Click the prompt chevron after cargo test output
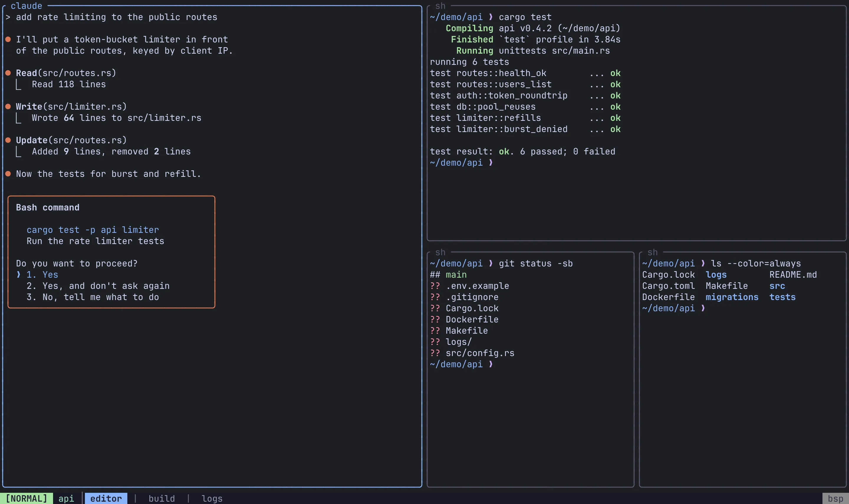This screenshot has height=504, width=849. pos(491,163)
